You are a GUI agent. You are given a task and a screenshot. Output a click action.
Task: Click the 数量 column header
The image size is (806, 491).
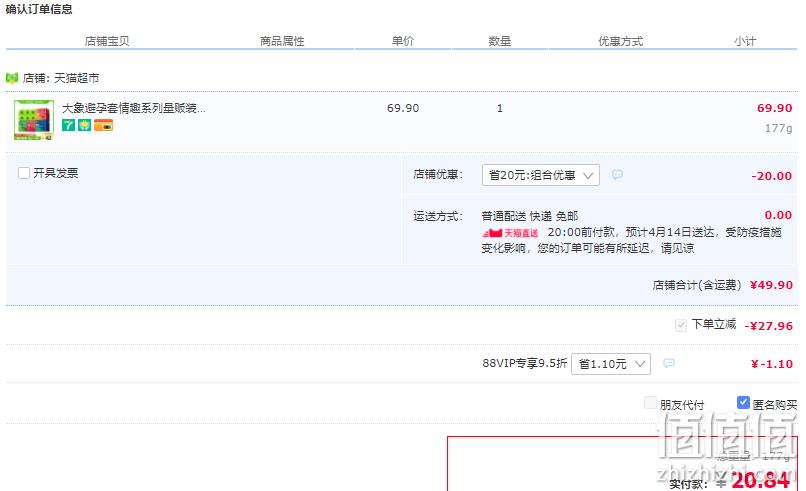500,41
